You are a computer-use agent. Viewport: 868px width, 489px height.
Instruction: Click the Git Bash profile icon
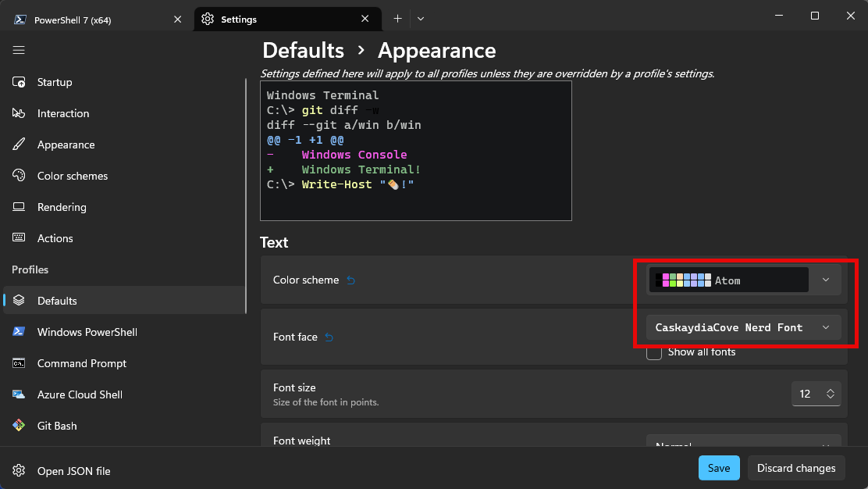click(x=19, y=425)
